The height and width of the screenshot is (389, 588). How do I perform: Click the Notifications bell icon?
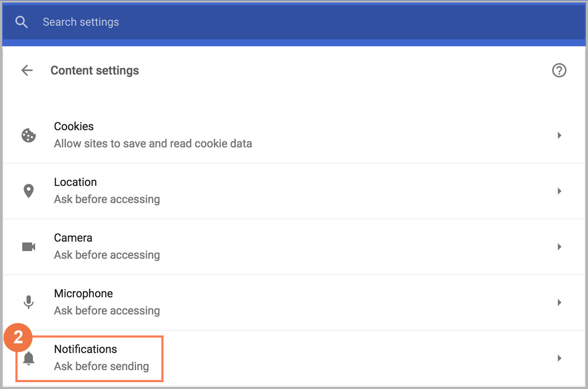point(29,358)
